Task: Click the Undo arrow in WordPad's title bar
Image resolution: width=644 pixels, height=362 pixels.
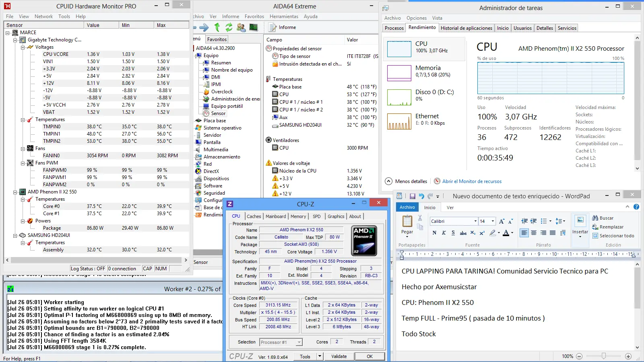Action: [x=421, y=196]
